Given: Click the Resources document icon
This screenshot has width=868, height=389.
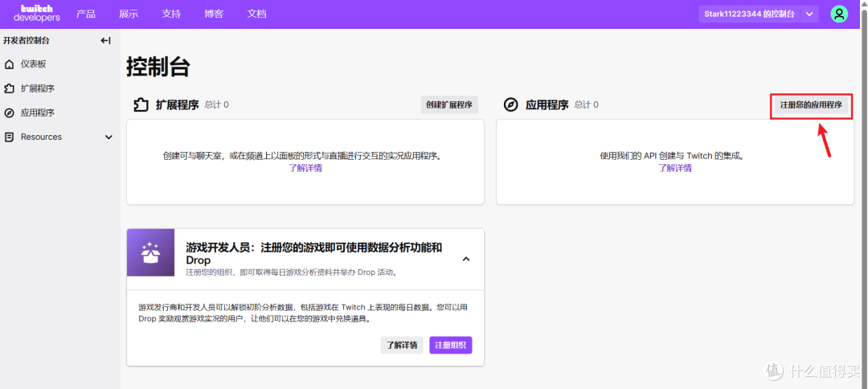Looking at the screenshot, I should (9, 137).
